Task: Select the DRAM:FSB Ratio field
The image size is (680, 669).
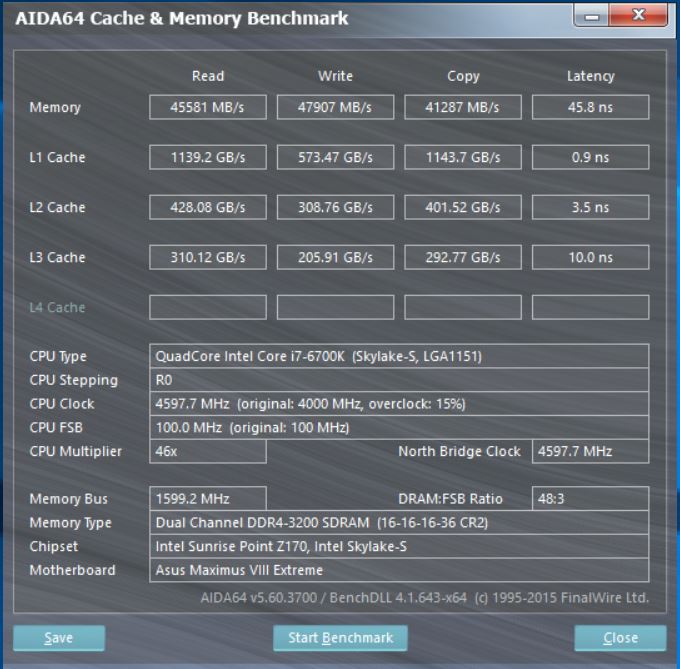Action: (x=589, y=499)
